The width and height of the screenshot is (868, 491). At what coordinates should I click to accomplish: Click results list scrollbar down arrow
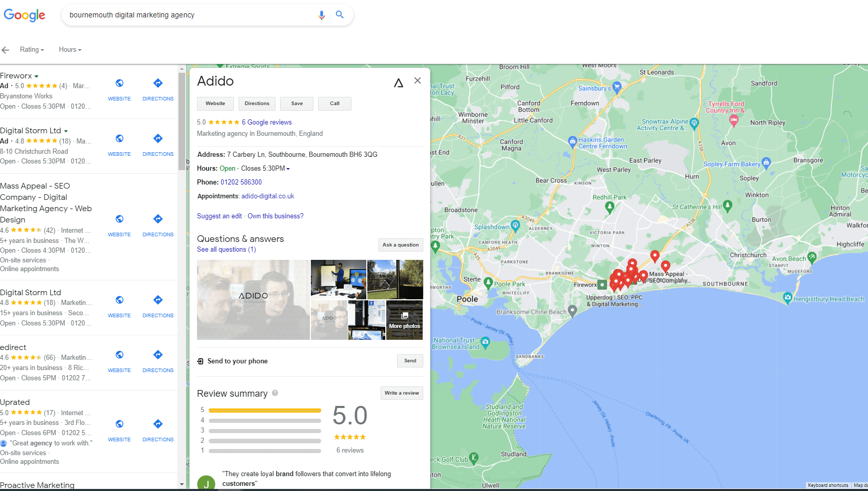(x=182, y=484)
